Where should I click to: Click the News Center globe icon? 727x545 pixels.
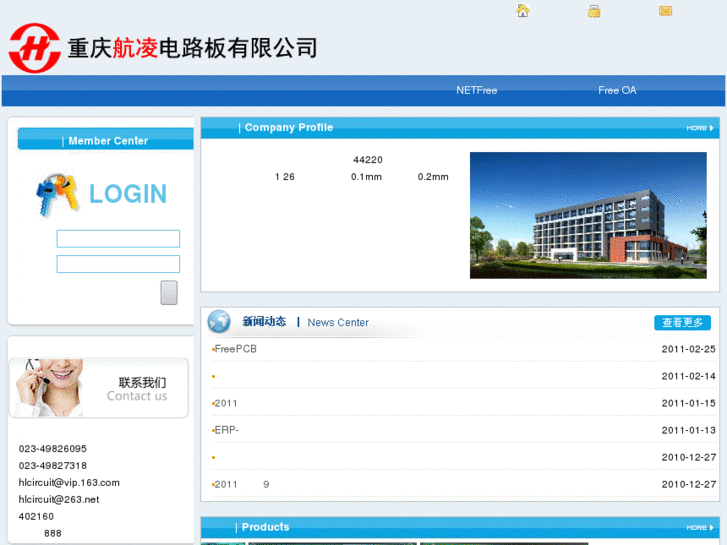(219, 322)
